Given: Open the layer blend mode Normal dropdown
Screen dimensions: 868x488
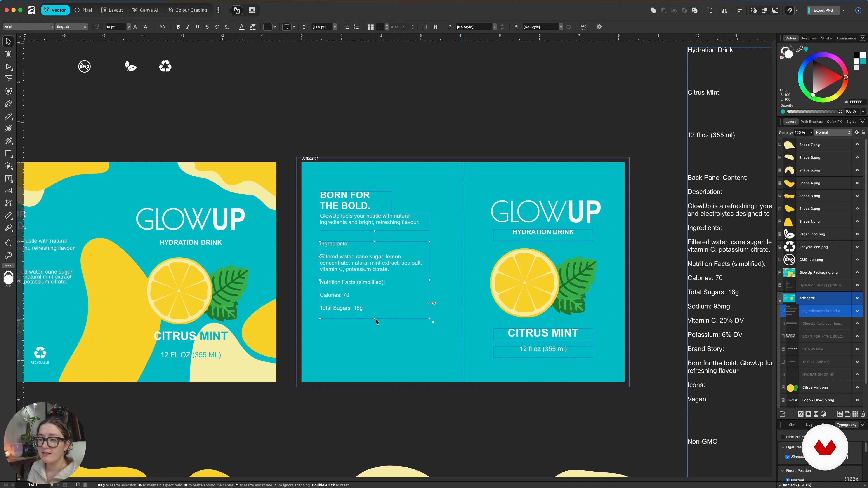Looking at the screenshot, I should pos(833,133).
